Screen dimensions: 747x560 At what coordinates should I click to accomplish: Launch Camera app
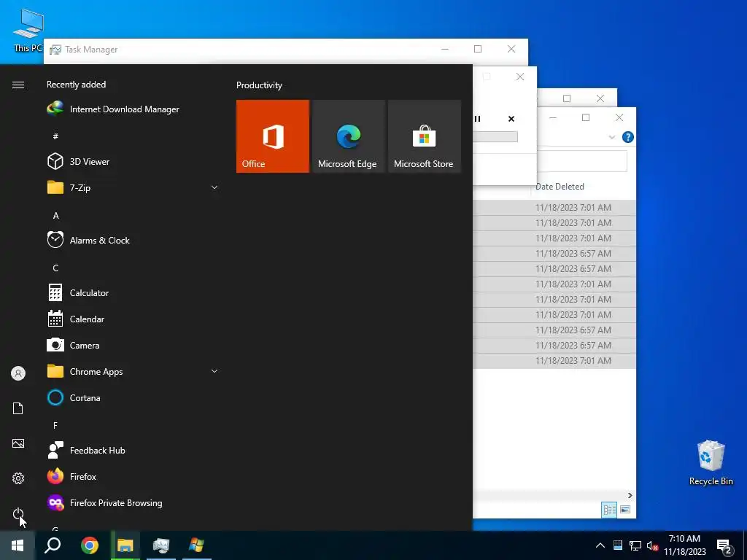point(74,345)
